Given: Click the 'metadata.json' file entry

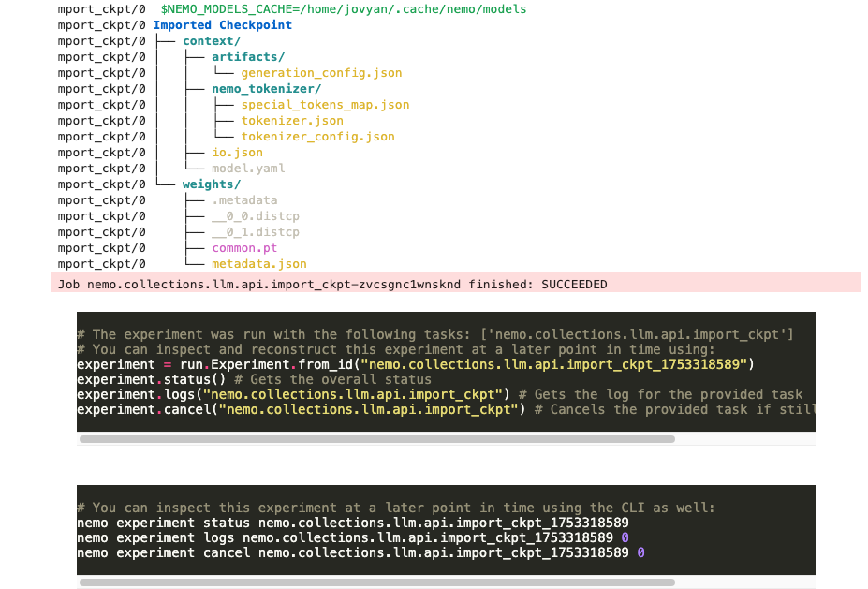Looking at the screenshot, I should coord(259,264).
